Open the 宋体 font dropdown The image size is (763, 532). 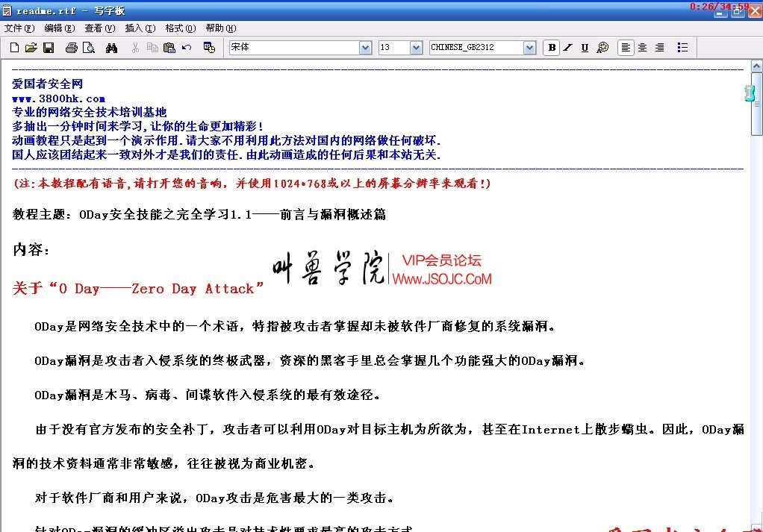pyautogui.click(x=364, y=47)
